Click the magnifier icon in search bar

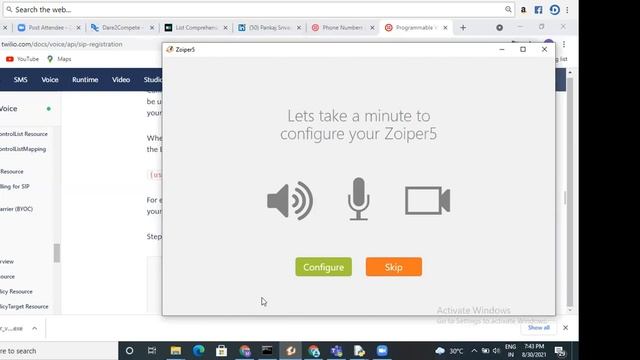[x=508, y=9]
